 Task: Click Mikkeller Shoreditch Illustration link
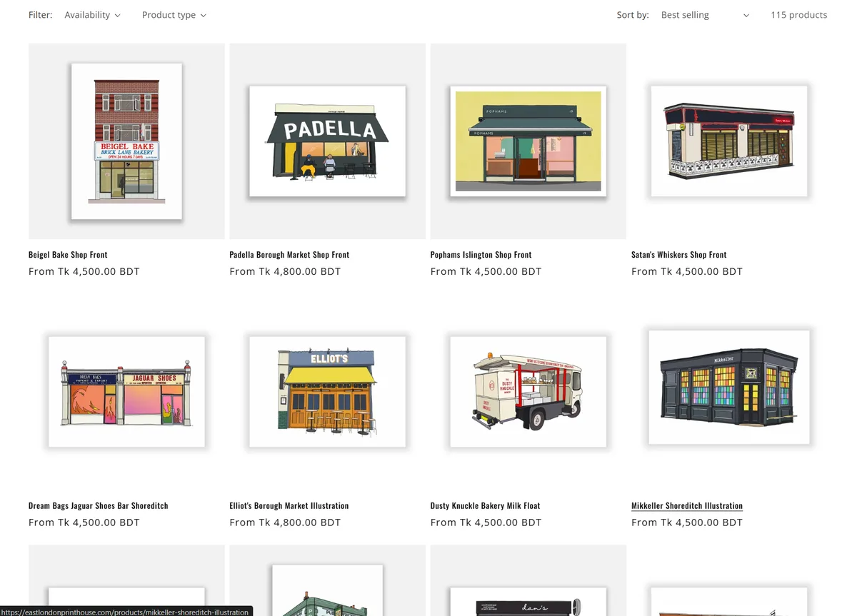point(687,506)
